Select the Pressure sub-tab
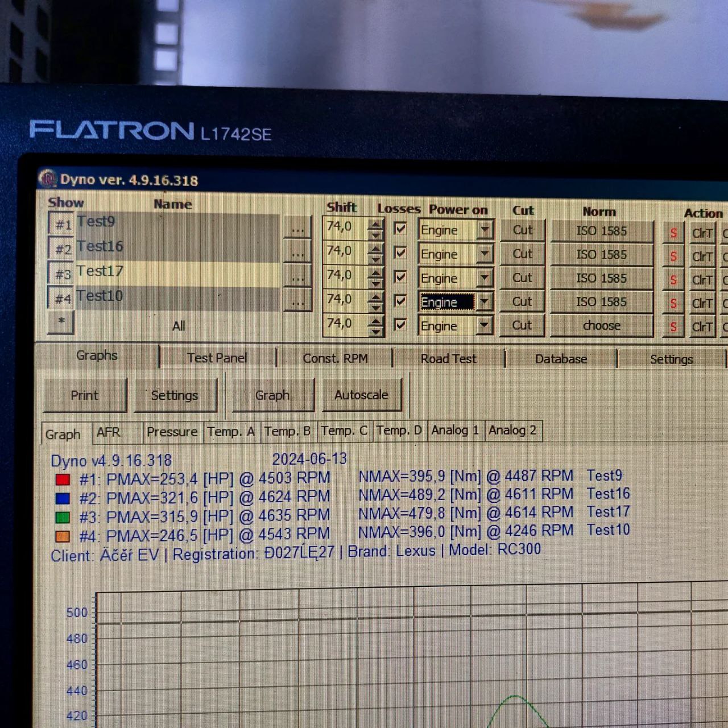Image resolution: width=728 pixels, height=728 pixels. (x=172, y=432)
